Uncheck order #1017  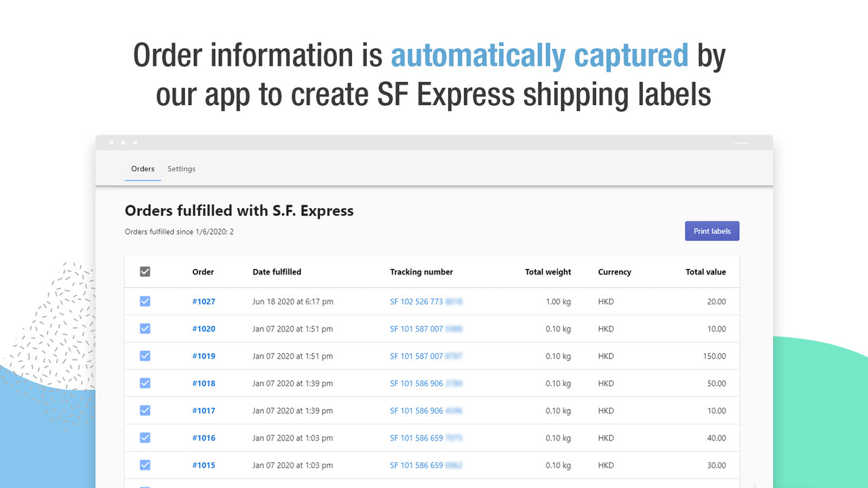[145, 410]
